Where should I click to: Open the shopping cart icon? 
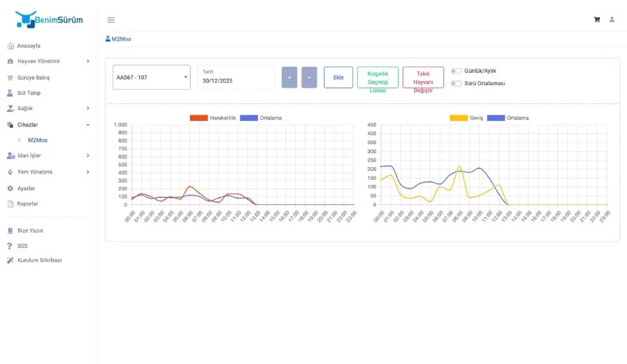[x=596, y=19]
